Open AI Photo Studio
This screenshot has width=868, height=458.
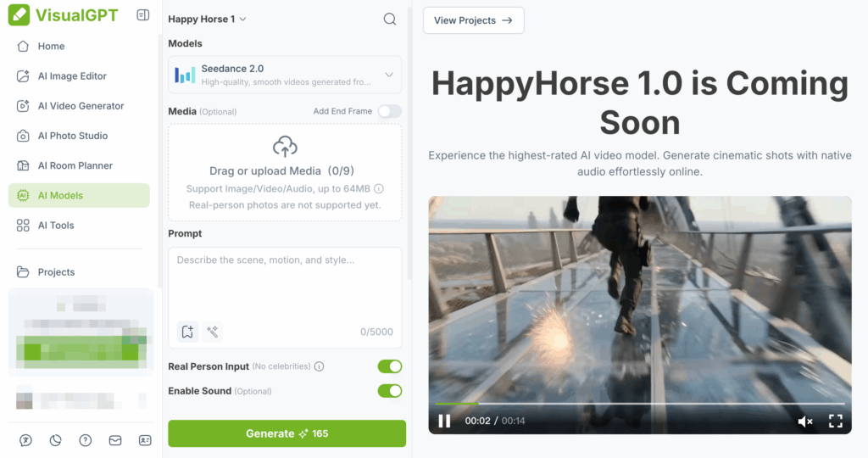pyautogui.click(x=79, y=136)
